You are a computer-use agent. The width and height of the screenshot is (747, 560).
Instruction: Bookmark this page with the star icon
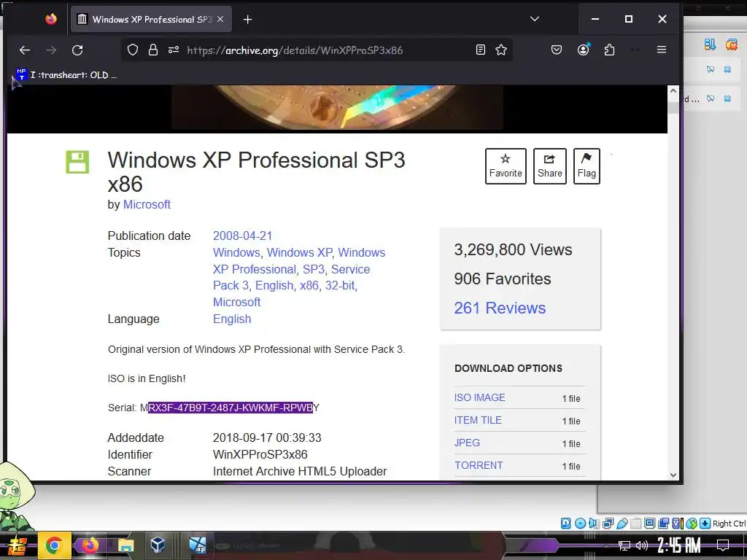pos(501,50)
